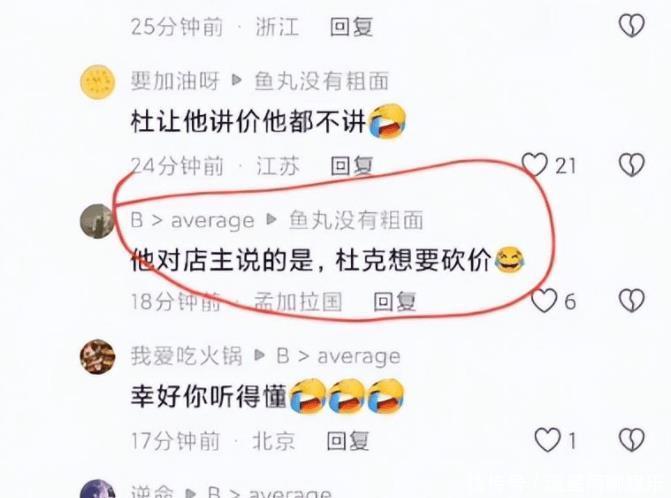Open 我爱吃火锅's profile avatar
This screenshot has height=498, width=671.
coord(98,357)
